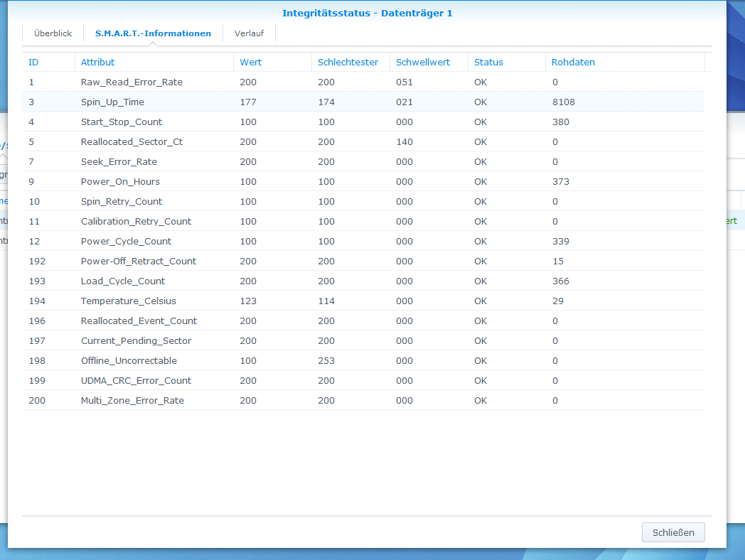Select the Start_Stop_Count attribute

[122, 122]
